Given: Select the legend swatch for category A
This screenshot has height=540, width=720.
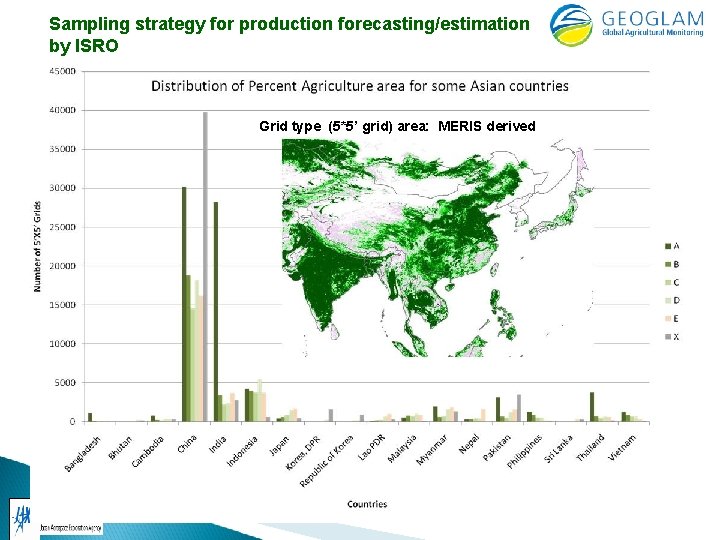Looking at the screenshot, I should [x=668, y=246].
